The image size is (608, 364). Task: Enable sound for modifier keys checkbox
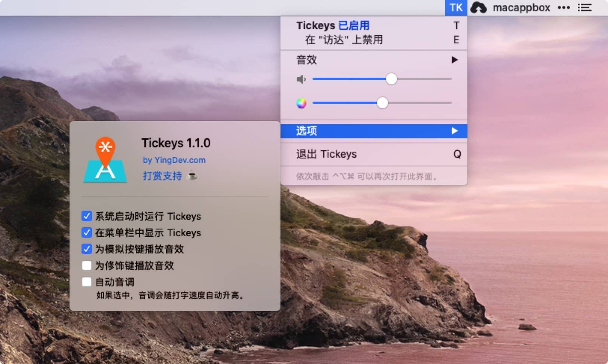tap(86, 265)
